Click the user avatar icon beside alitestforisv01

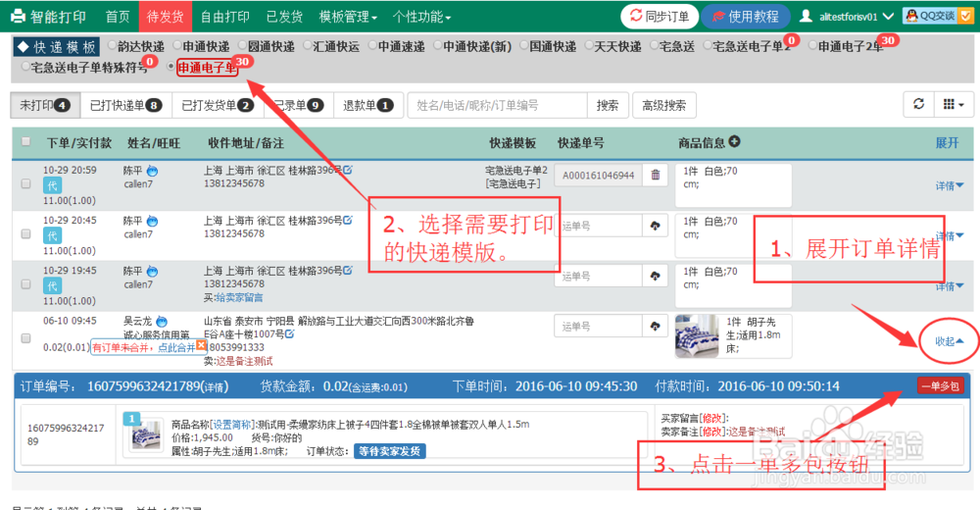(x=806, y=16)
